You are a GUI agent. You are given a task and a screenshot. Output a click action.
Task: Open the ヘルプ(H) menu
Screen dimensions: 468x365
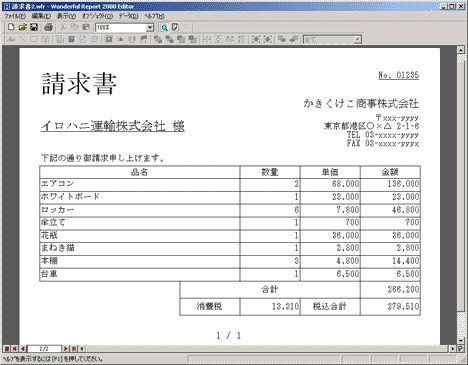154,16
